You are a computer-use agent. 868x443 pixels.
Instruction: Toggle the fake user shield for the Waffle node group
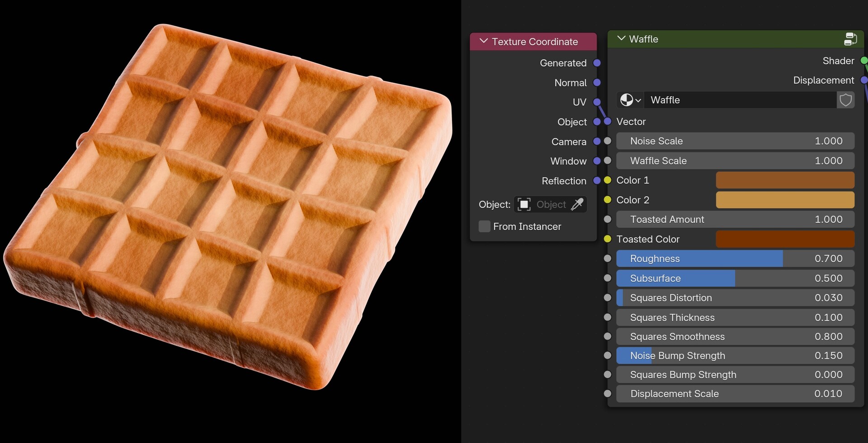pyautogui.click(x=846, y=100)
